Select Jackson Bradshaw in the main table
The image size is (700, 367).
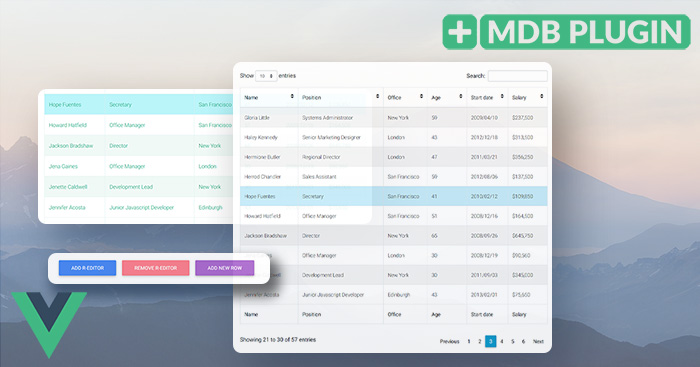point(266,236)
